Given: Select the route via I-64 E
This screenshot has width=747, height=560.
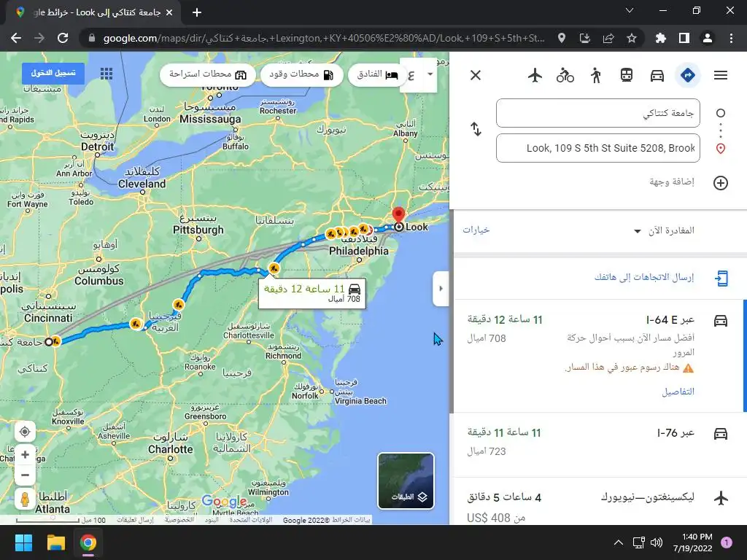Looking at the screenshot, I should coord(599,356).
